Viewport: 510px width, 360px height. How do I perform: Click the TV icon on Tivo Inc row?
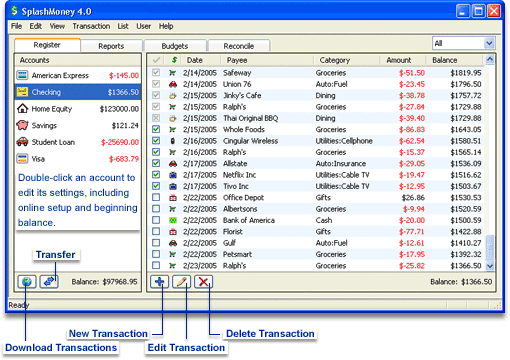(x=172, y=186)
